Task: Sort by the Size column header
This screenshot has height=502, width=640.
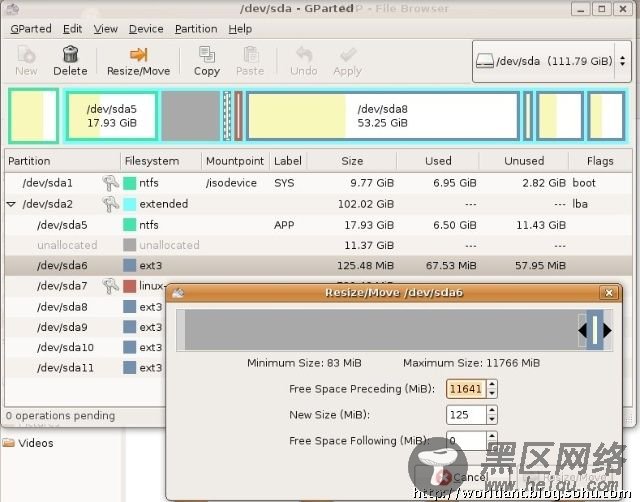Action: click(352, 161)
